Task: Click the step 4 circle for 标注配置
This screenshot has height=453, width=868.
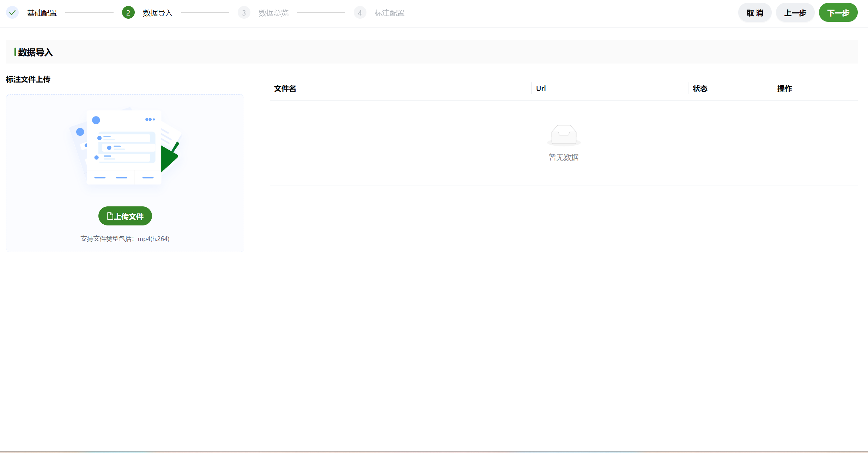Action: [359, 13]
